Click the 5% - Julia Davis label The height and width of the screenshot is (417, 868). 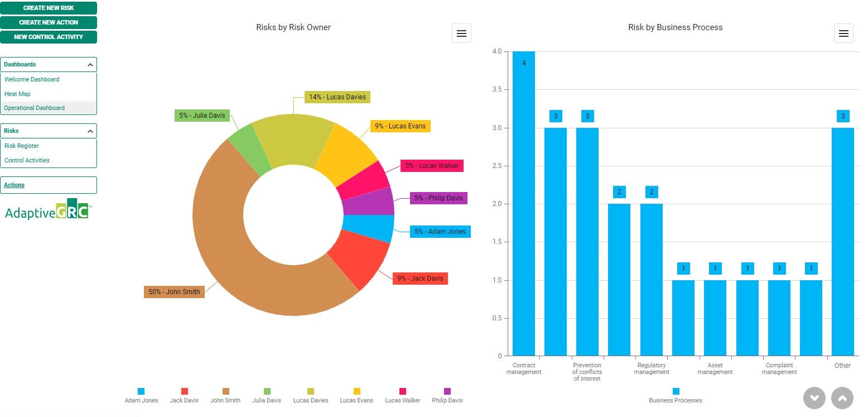(202, 116)
